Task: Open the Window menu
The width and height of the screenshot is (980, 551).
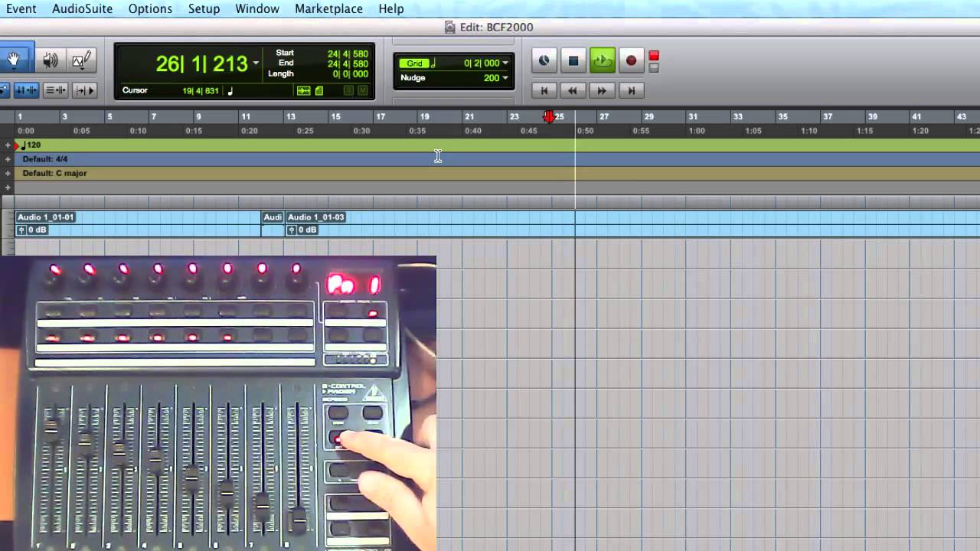Action: click(x=257, y=9)
